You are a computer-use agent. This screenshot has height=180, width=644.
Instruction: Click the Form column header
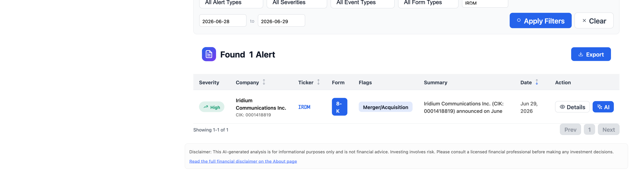pos(338,82)
